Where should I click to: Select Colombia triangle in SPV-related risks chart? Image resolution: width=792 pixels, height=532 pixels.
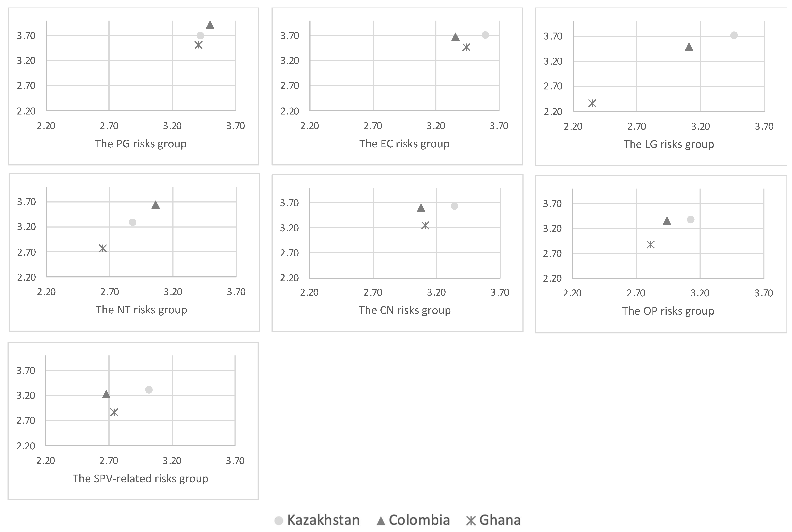(x=106, y=394)
